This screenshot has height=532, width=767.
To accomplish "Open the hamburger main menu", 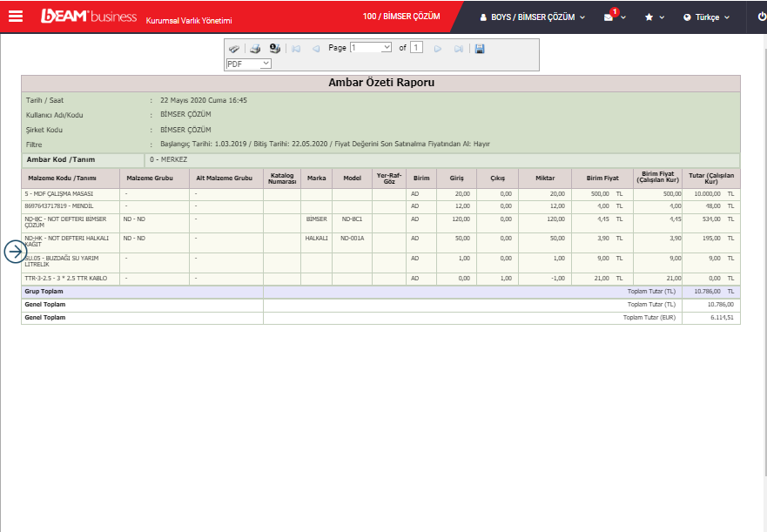I will [x=16, y=17].
